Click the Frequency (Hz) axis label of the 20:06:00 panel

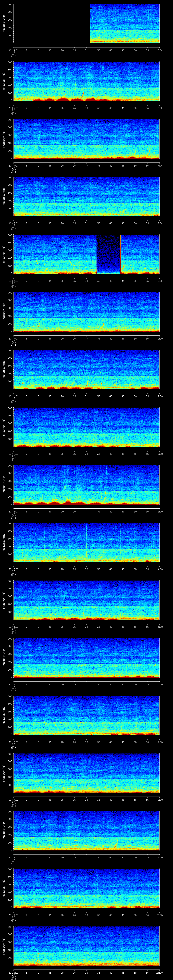(4, 139)
